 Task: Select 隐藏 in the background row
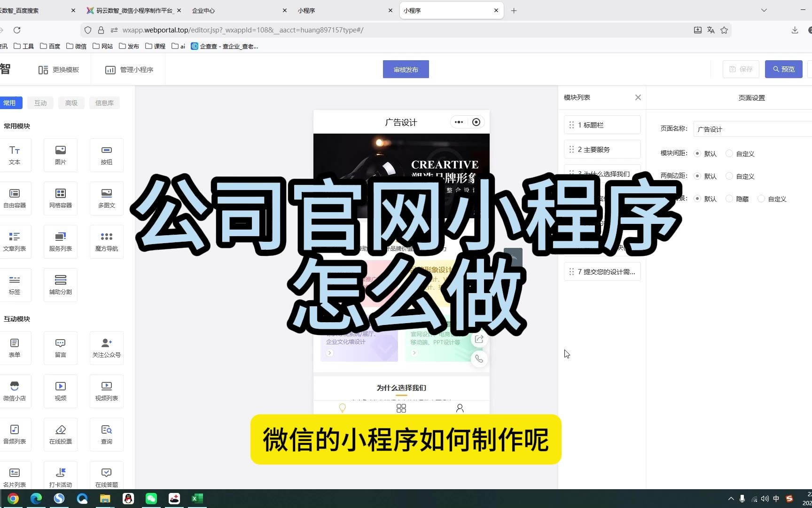pyautogui.click(x=729, y=198)
